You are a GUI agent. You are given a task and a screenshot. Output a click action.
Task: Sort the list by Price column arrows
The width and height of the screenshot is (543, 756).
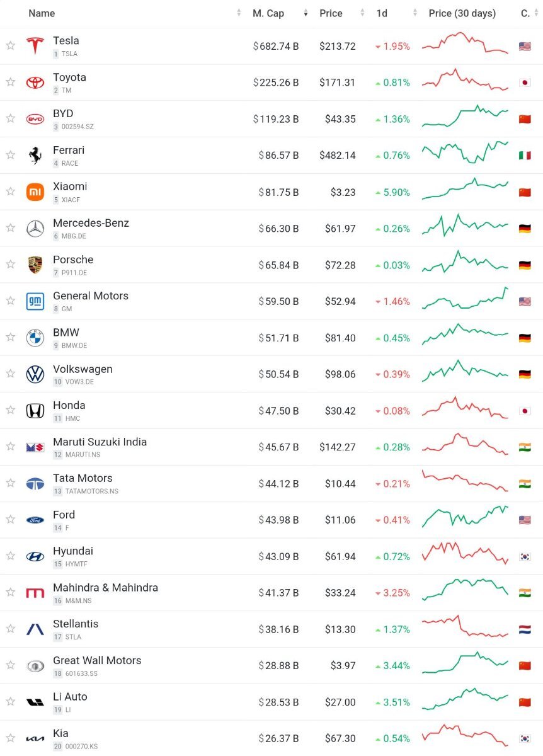coord(362,13)
